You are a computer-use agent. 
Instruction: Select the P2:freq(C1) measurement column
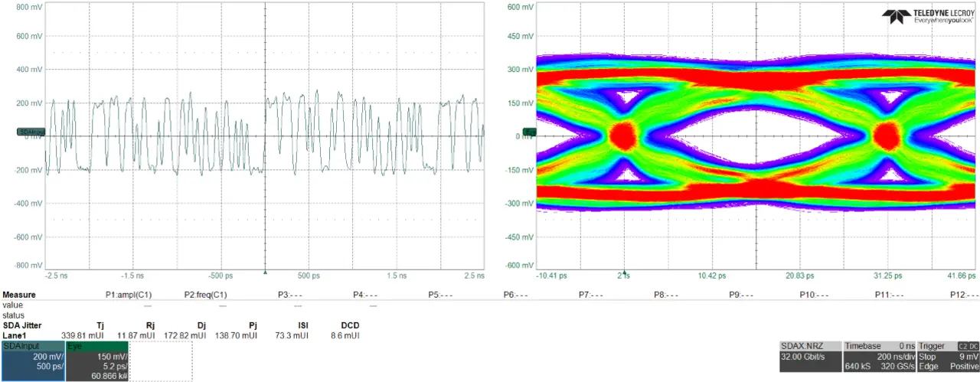pos(205,295)
